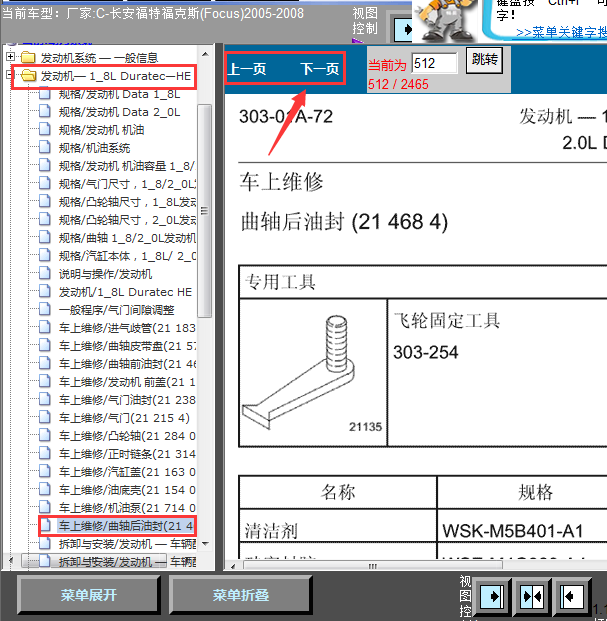Open 规格/气门尺寸 entry
This screenshot has height=621, width=607.
click(x=127, y=184)
